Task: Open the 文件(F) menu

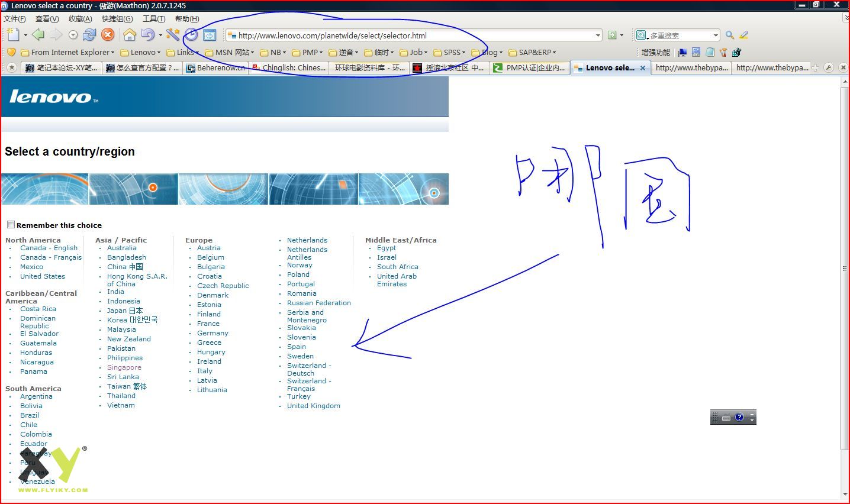Action: coord(15,19)
